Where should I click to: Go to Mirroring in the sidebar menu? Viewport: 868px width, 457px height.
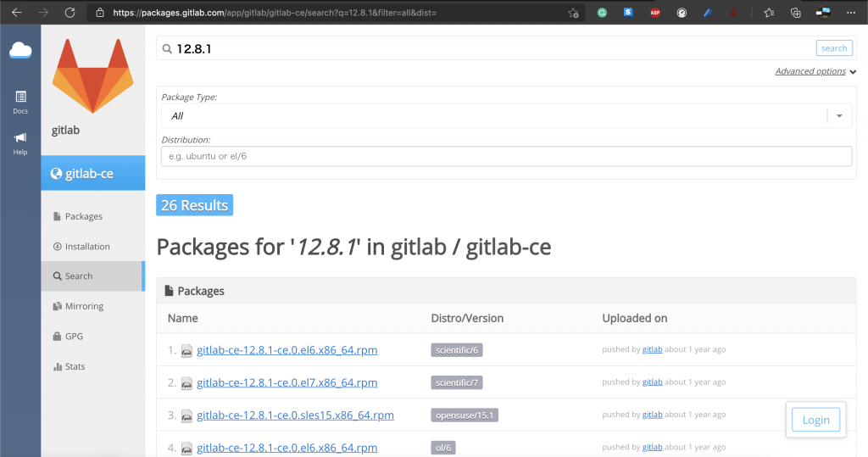point(84,306)
